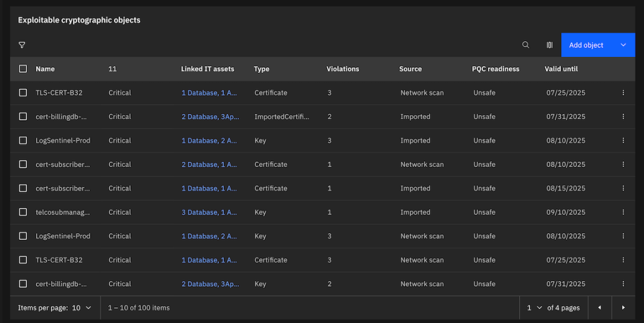Screen dimensions: 644x323
Task: Open linked assets for Network scan LogSentinel-Prod row
Action: [209, 236]
